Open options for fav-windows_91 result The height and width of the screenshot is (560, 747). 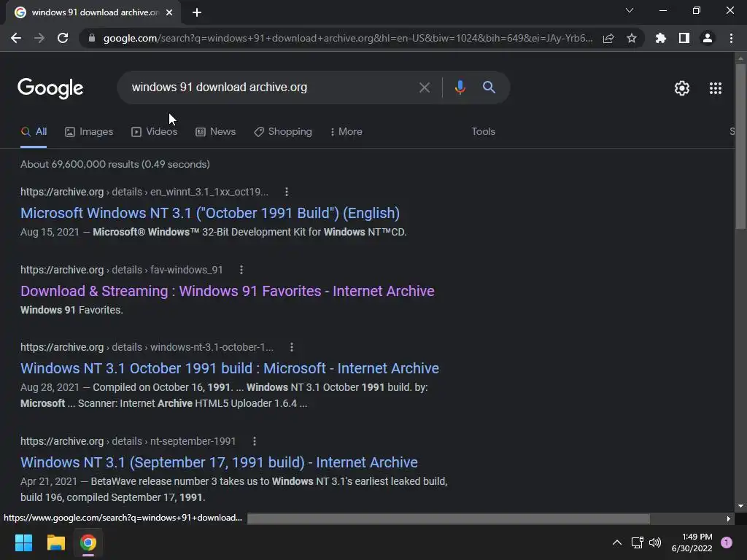coord(241,270)
